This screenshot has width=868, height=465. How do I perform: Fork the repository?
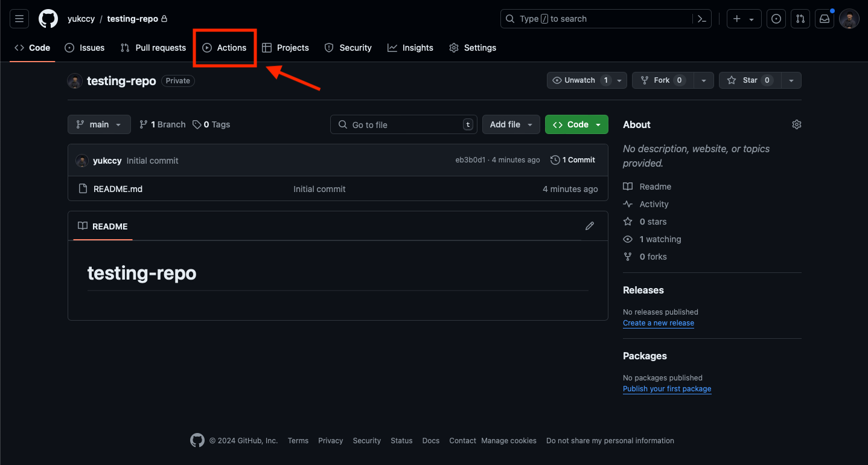(x=663, y=80)
